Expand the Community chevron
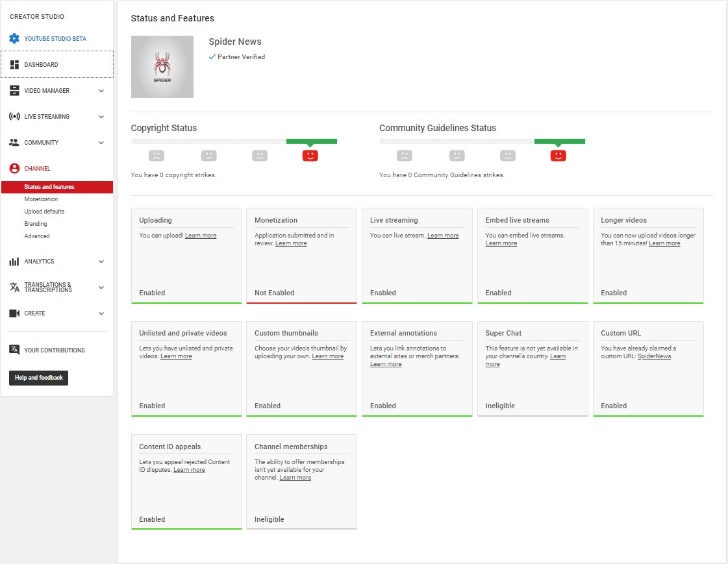This screenshot has height=564, width=728. [101, 143]
